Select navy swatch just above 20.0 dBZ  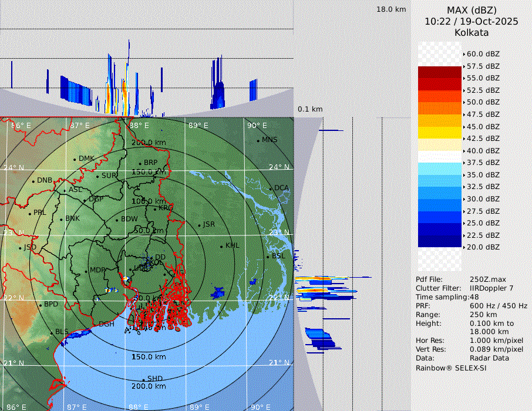point(440,241)
